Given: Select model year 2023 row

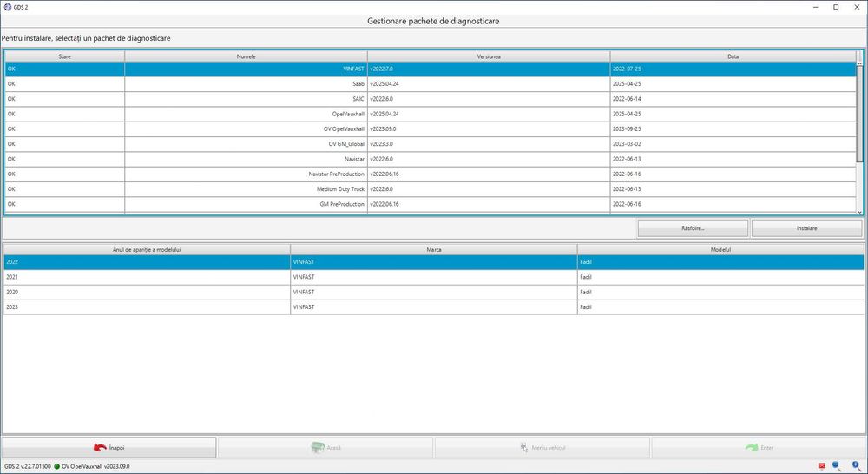Looking at the screenshot, I should [x=433, y=306].
